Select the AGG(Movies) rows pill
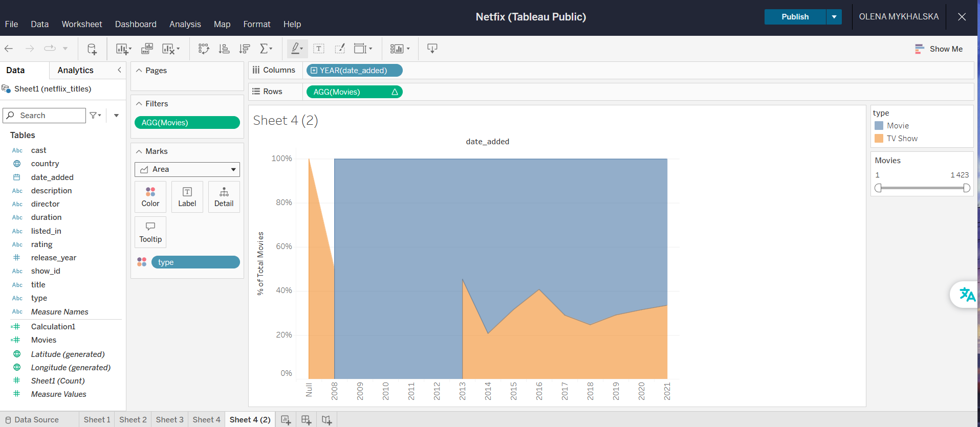The image size is (980, 427). pos(355,92)
